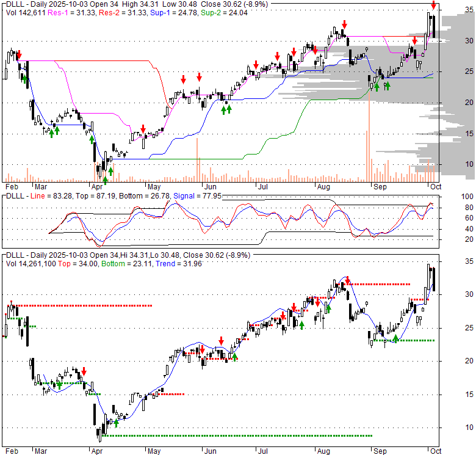
Task: Click the Res-2 = 31.33 label
Action: (x=123, y=13)
